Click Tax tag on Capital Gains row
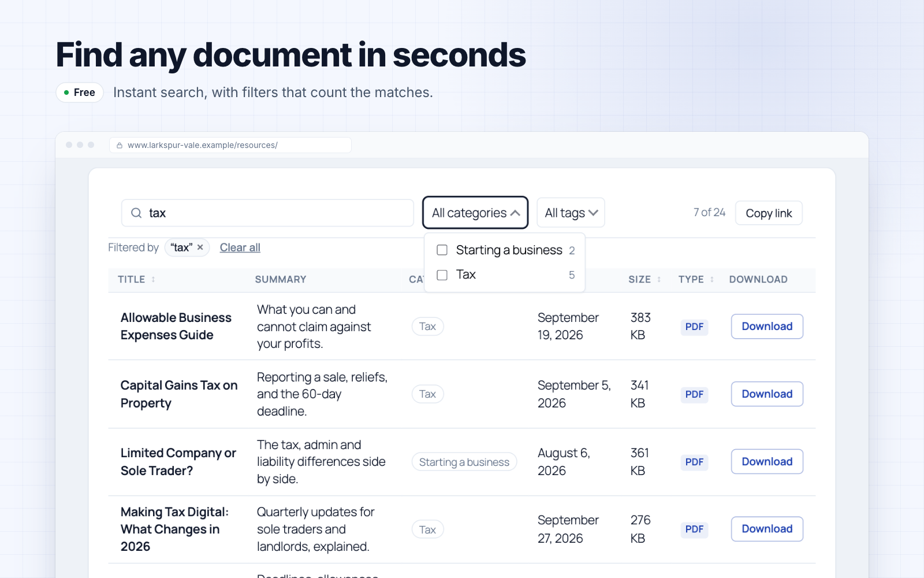This screenshot has width=924, height=578. [428, 394]
